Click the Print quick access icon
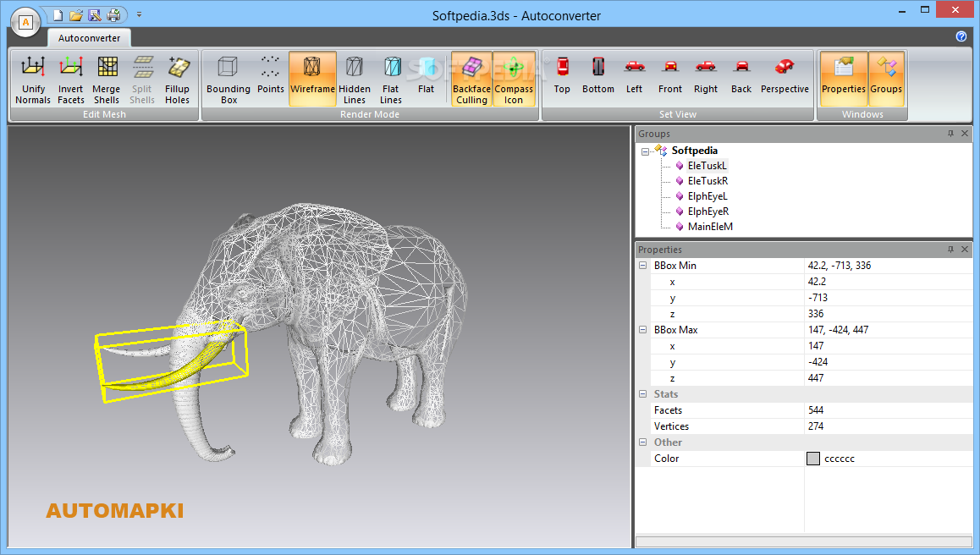980x555 pixels. (x=113, y=14)
